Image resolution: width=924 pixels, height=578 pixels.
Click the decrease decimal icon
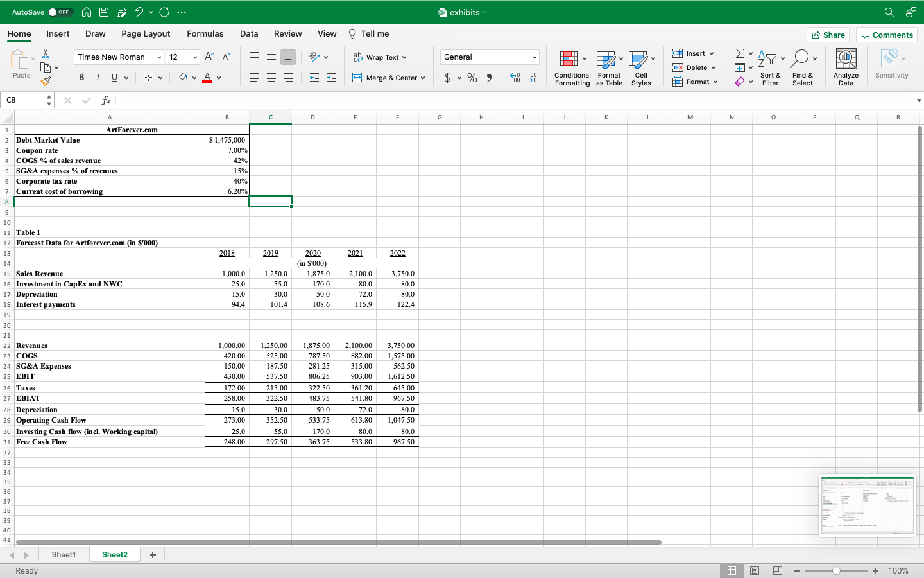point(532,78)
